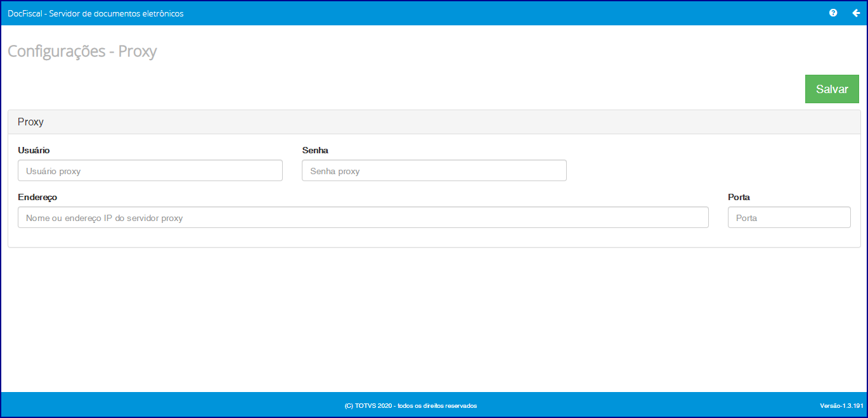Open the help question mark icon

tap(833, 13)
